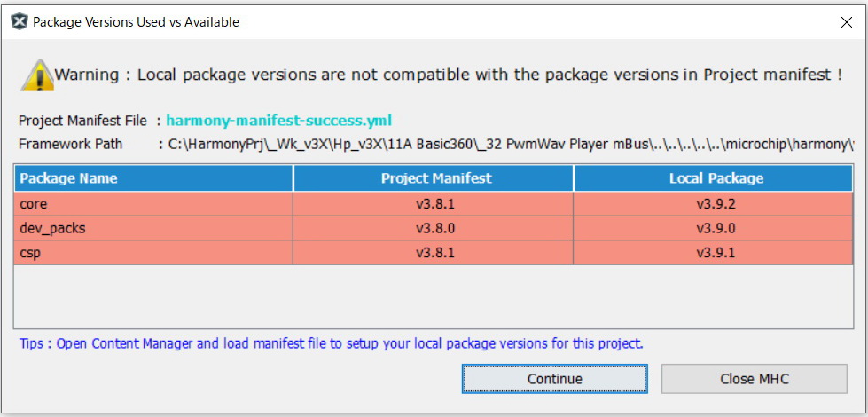Viewport: 868px width, 417px height.
Task: Click the Project Manifest column header
Action: [x=435, y=178]
